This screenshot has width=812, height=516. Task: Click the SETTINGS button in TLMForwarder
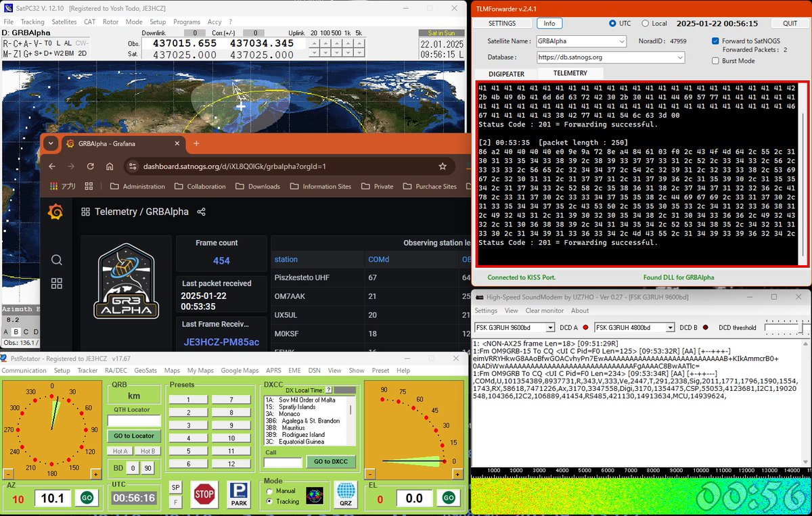[502, 23]
